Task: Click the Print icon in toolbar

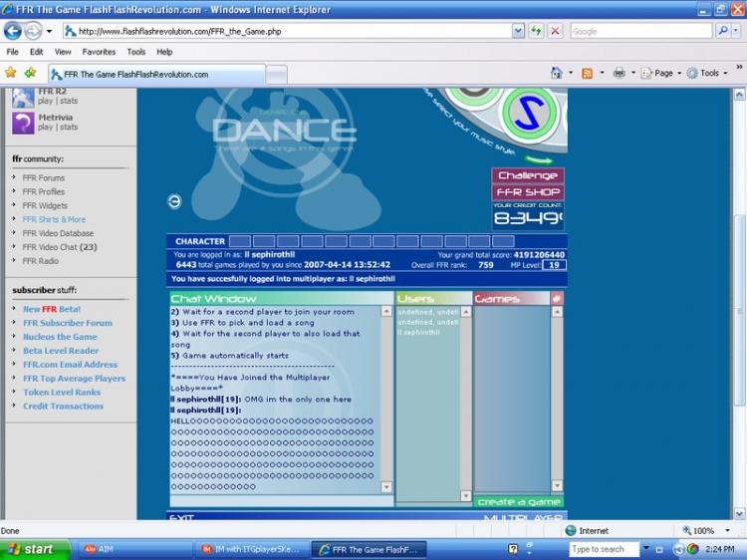Action: pos(619,73)
